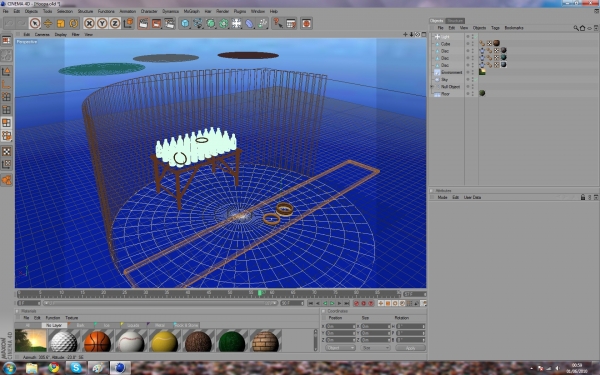The width and height of the screenshot is (600, 375).
Task: Activate the Scale tool in the toolbar
Action: pos(60,23)
